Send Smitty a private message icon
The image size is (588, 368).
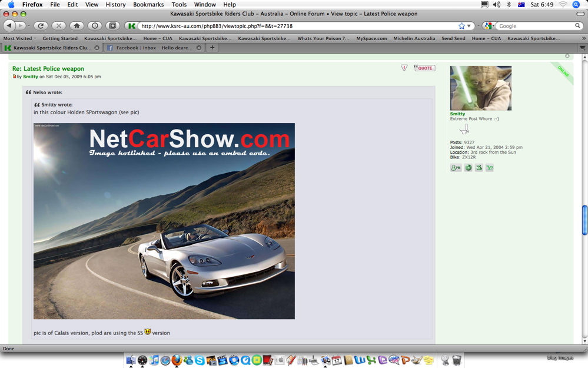pos(456,168)
